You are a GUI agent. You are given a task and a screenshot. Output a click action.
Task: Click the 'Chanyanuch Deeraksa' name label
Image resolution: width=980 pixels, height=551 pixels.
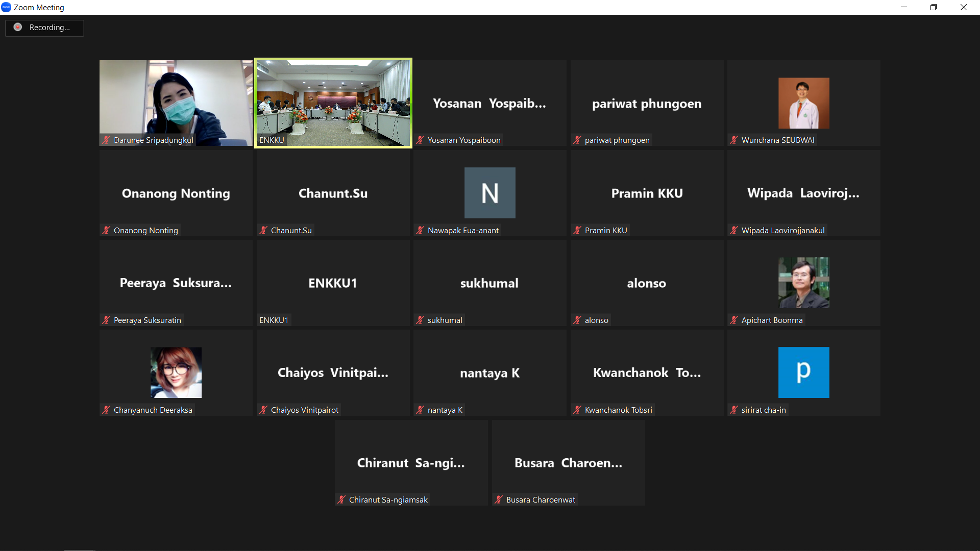coord(153,410)
